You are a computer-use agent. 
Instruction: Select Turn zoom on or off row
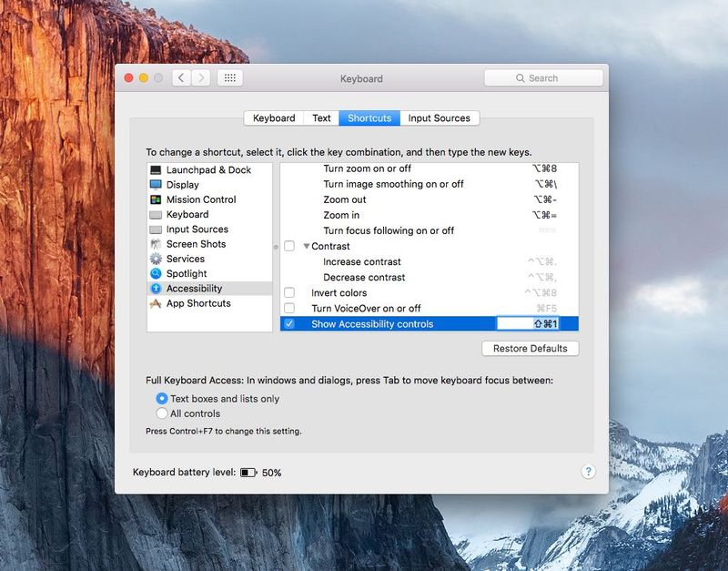click(x=430, y=168)
